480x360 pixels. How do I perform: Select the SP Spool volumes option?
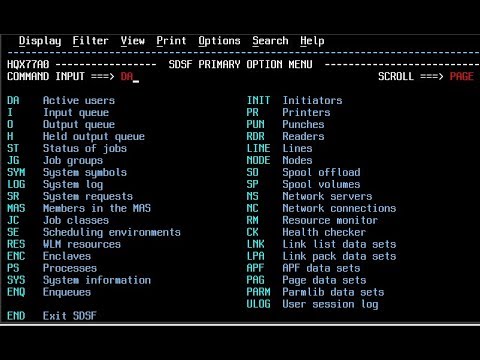[304, 184]
